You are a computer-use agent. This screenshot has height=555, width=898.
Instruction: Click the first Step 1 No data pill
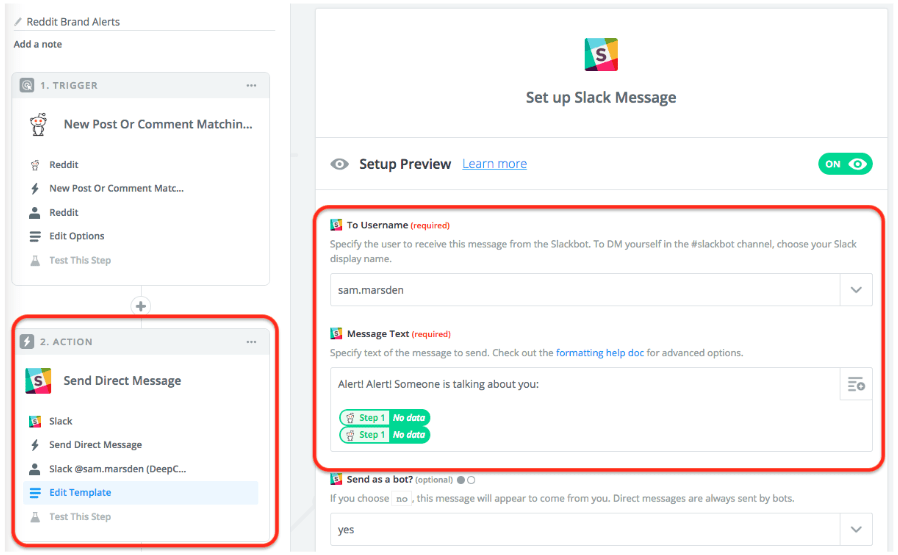click(384, 418)
